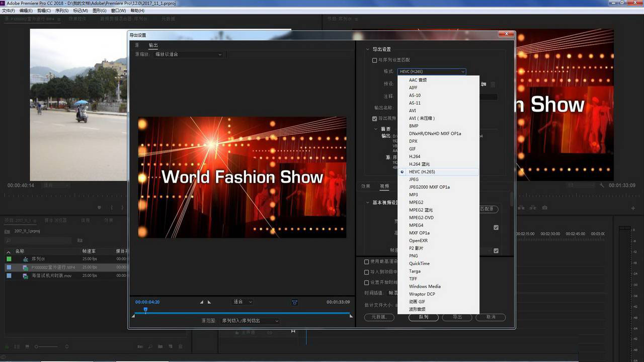Collapse the 导出设置 section

pyautogui.click(x=367, y=49)
